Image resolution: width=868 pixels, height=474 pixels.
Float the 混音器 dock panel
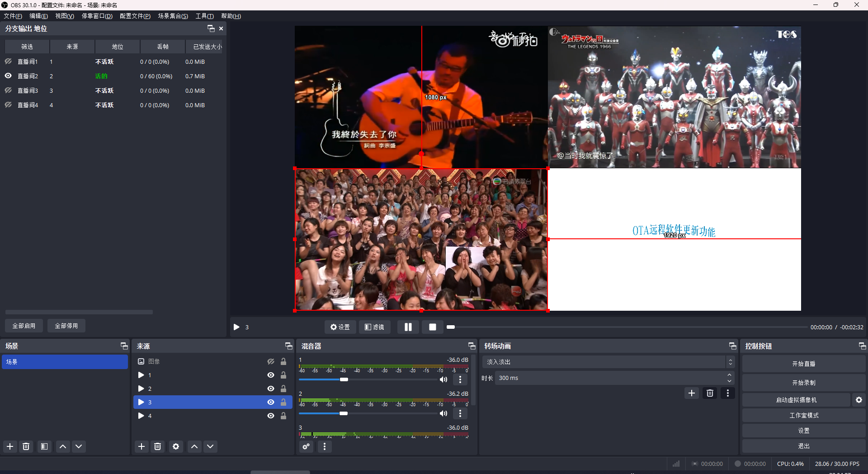(x=472, y=346)
